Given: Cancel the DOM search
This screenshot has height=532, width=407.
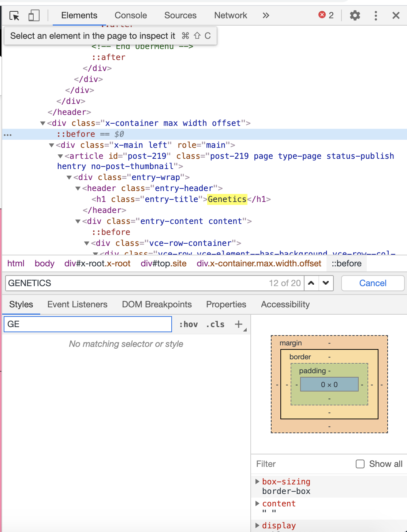Looking at the screenshot, I should pos(373,283).
